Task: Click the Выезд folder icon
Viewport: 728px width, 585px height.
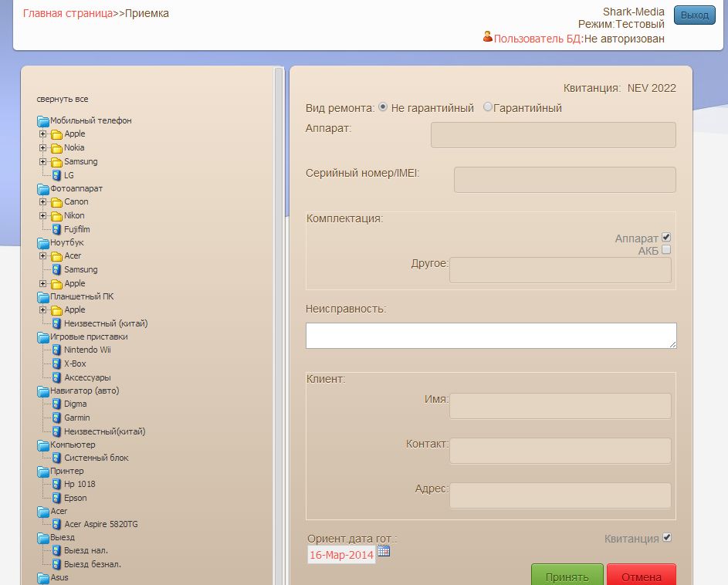Action: click(x=43, y=538)
